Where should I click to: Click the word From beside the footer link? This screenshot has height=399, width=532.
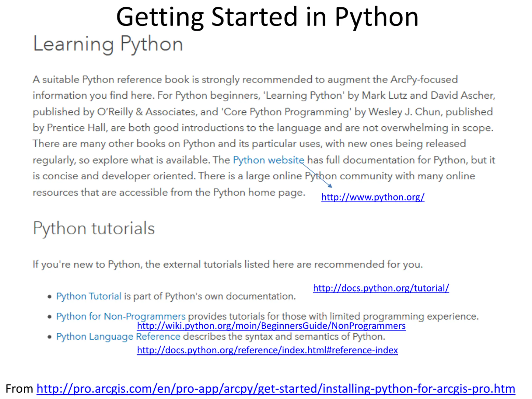(x=19, y=389)
